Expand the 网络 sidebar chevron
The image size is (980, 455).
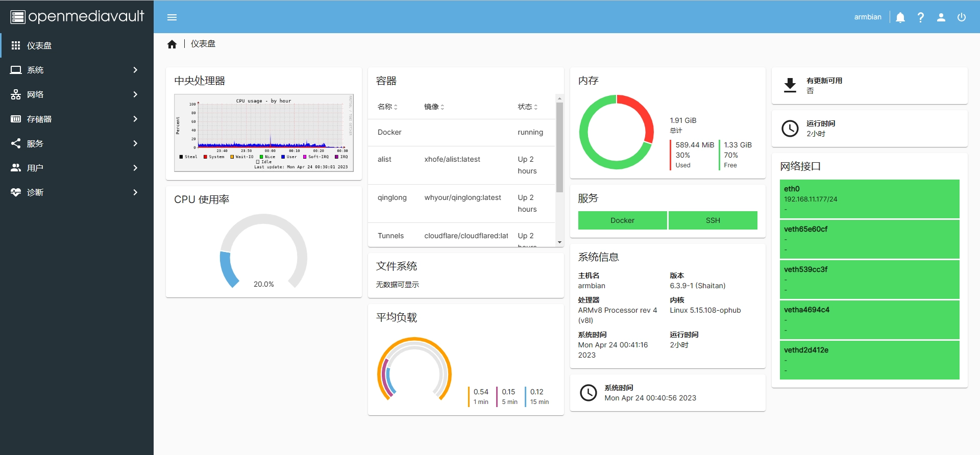[x=135, y=94]
